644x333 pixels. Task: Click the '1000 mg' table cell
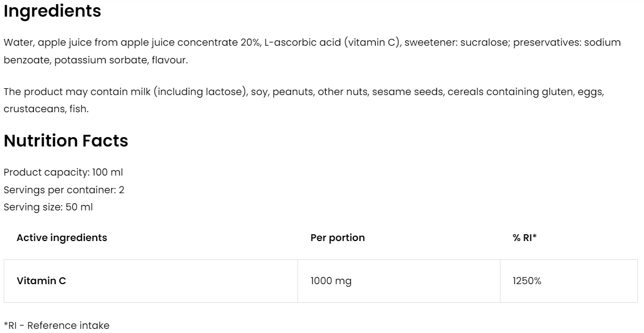pyautogui.click(x=331, y=281)
